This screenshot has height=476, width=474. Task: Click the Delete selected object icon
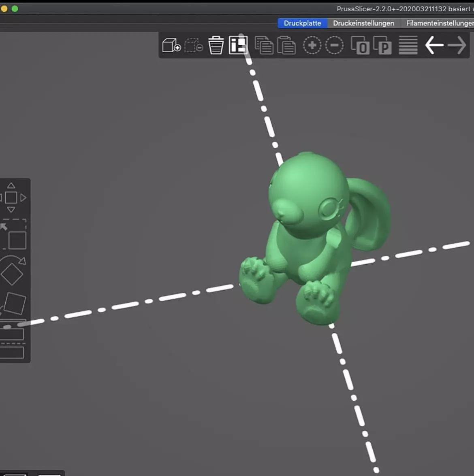point(194,45)
